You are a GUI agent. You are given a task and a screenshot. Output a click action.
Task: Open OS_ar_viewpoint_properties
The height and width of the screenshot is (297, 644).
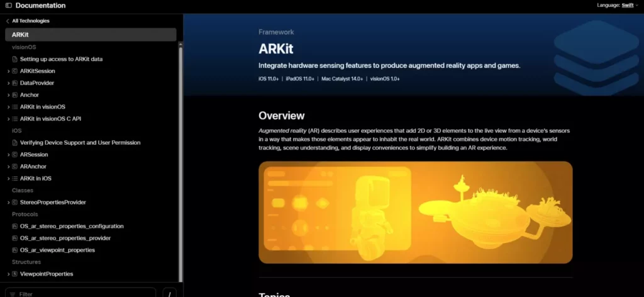click(x=57, y=250)
